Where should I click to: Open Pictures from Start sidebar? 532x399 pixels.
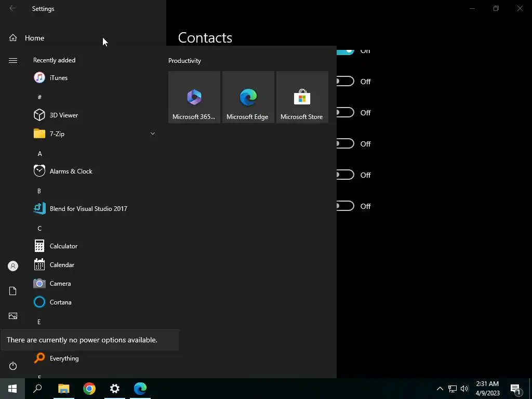(x=13, y=316)
